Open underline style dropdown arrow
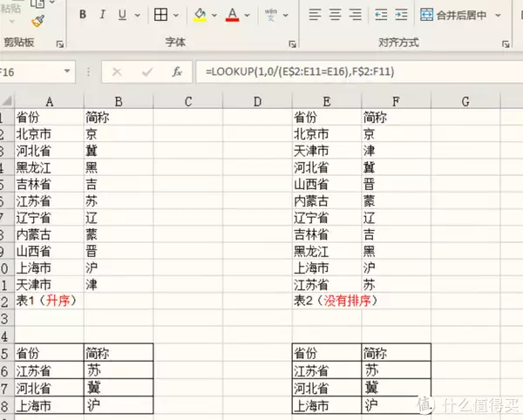 pos(137,16)
